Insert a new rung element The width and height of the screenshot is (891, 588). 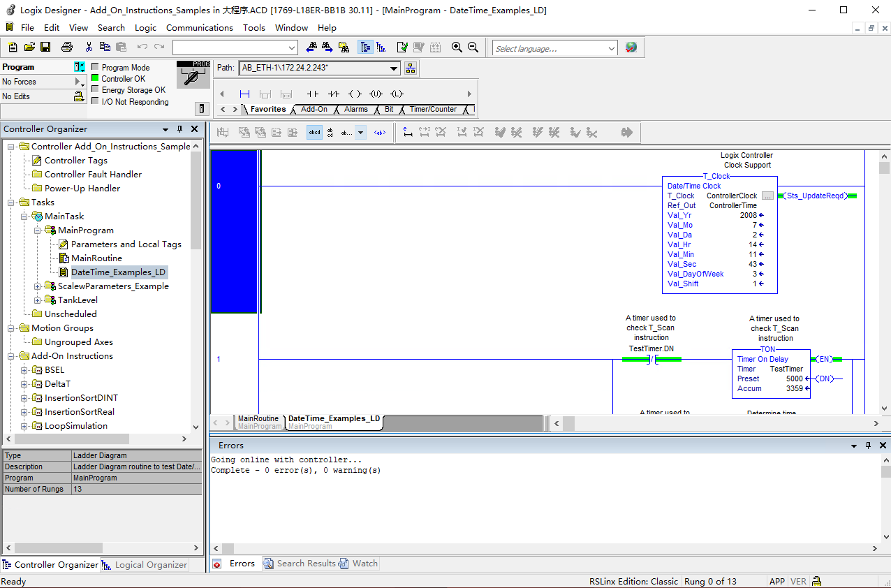244,94
